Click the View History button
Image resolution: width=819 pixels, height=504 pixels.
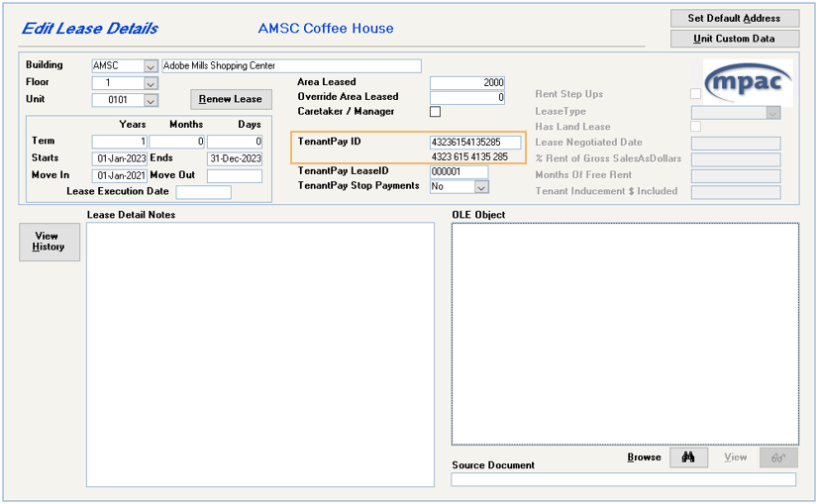(x=50, y=242)
